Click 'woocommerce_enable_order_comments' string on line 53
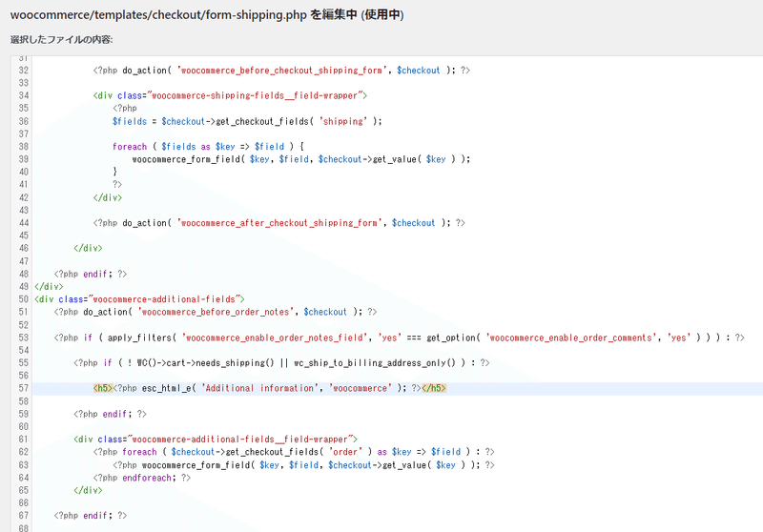The height and width of the screenshot is (532, 763). pyautogui.click(x=570, y=338)
